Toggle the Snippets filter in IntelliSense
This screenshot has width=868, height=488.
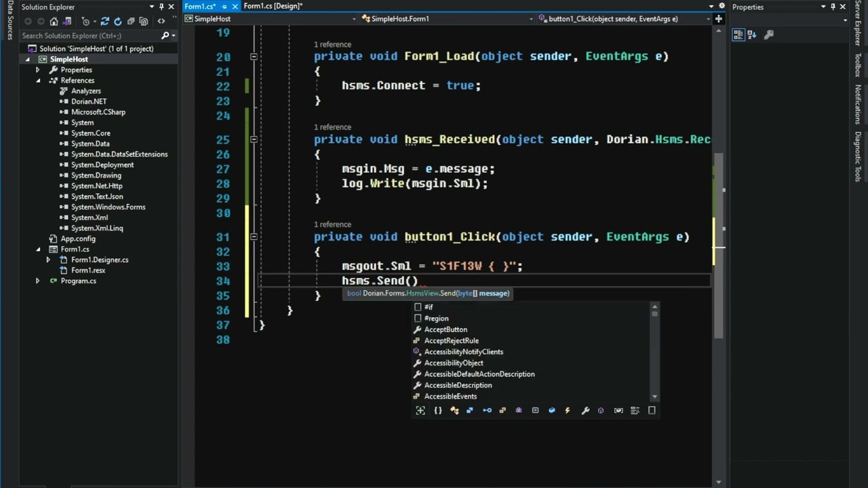652,410
